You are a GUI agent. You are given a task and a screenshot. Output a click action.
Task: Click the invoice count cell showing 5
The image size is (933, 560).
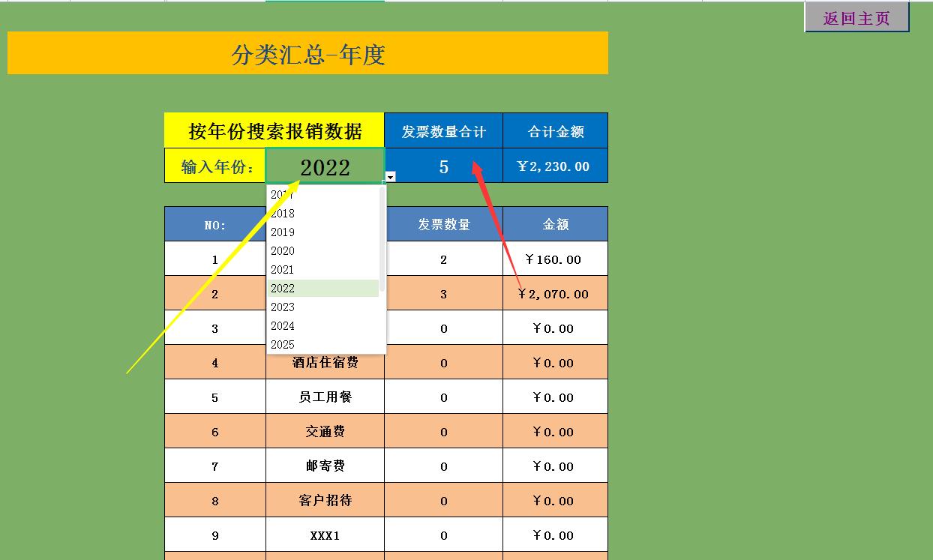tap(442, 166)
